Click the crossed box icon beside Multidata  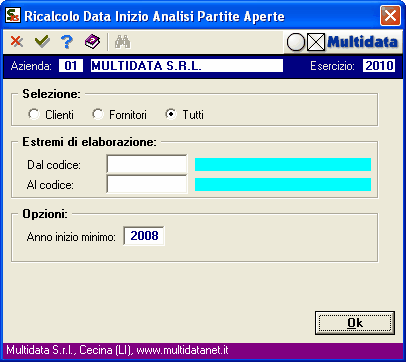point(316,43)
